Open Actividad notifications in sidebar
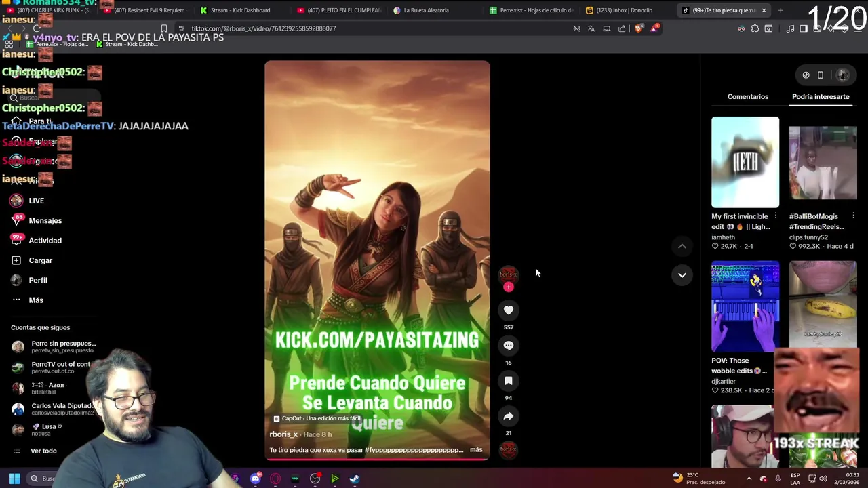Image resolution: width=868 pixels, height=488 pixels. click(37, 240)
